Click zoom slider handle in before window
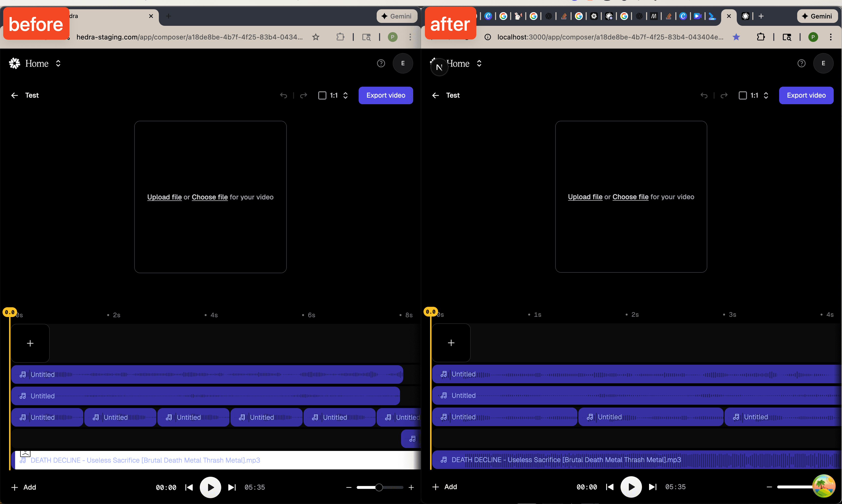Screen dimensions: 842x504 click(379, 488)
